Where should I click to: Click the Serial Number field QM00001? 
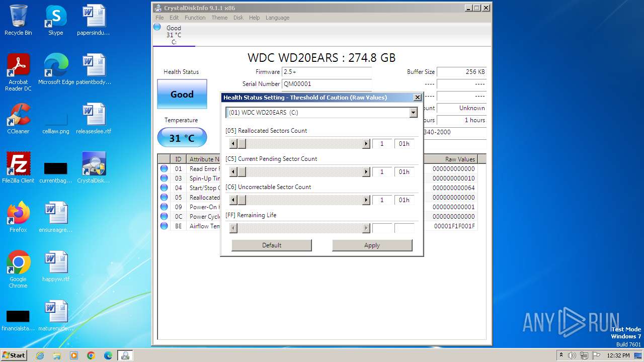coord(327,84)
